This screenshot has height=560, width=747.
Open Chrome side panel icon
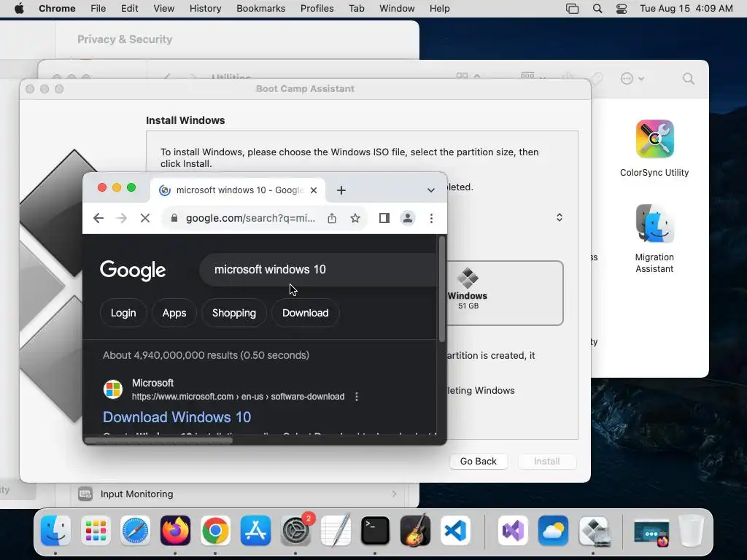click(x=384, y=218)
